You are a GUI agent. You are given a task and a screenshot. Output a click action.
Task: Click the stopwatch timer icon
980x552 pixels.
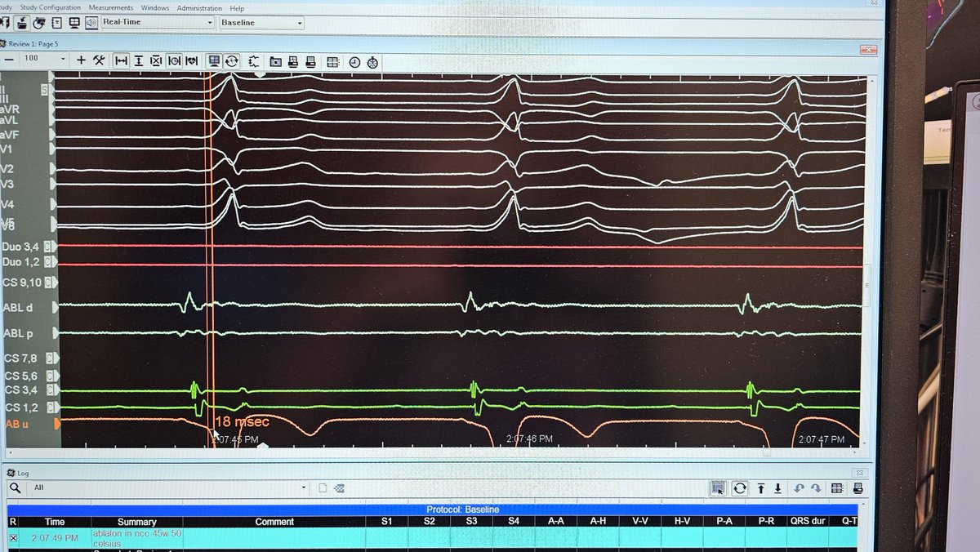point(372,62)
